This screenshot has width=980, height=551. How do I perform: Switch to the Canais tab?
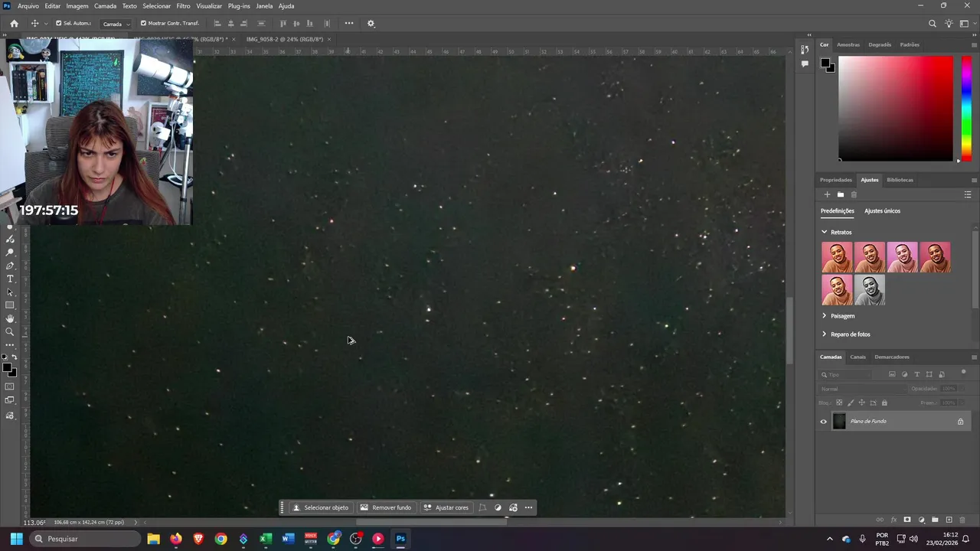point(857,357)
